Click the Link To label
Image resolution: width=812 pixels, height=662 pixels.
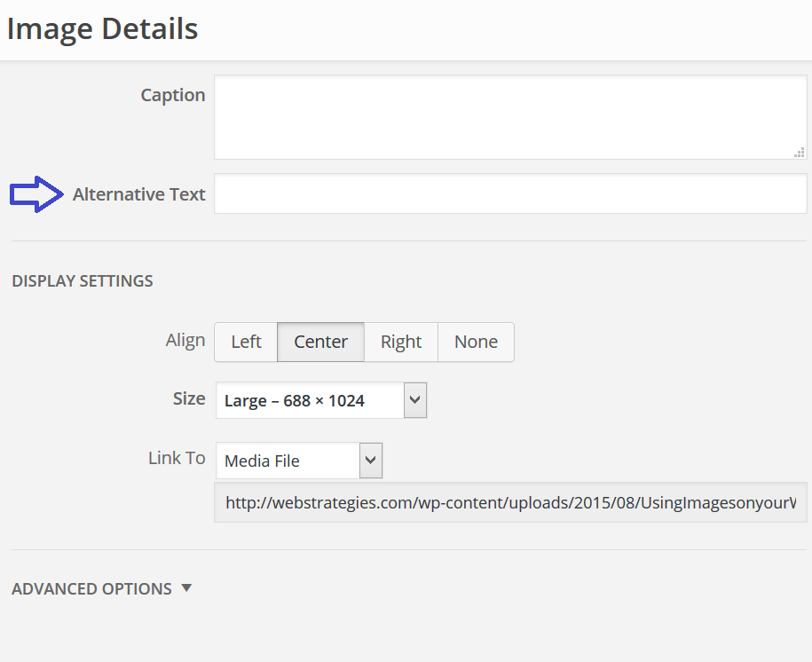click(177, 458)
